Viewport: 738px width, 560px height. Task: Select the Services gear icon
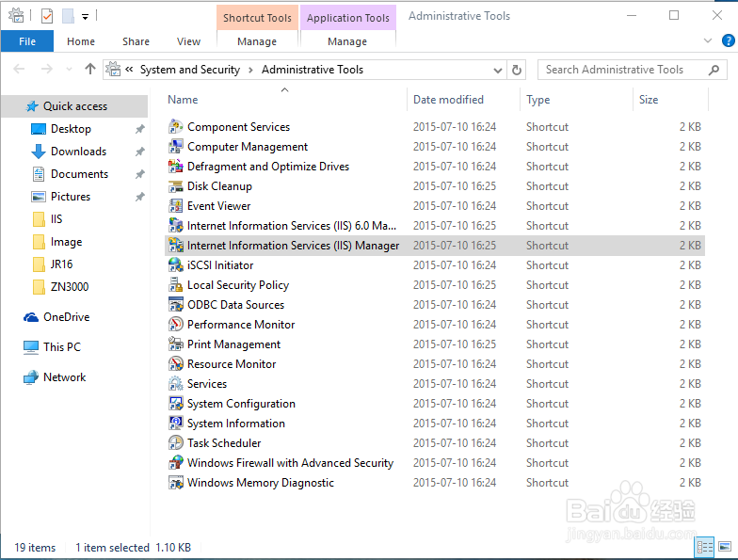point(175,384)
